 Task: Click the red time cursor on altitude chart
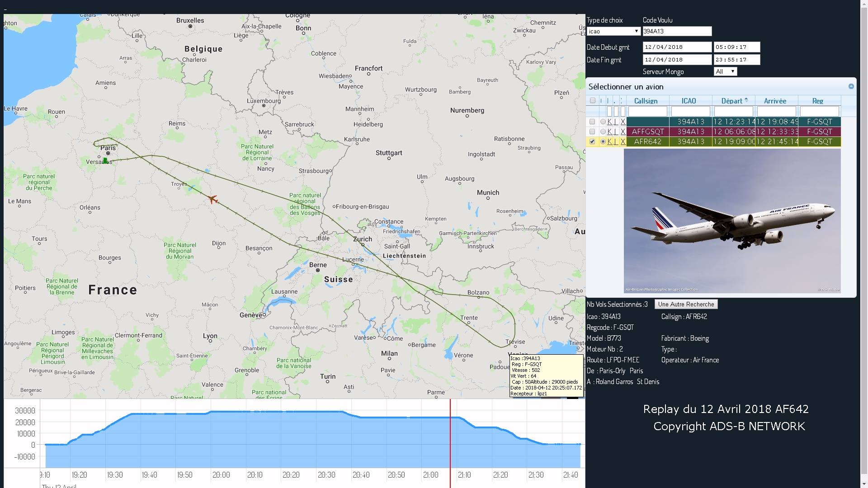[x=450, y=443]
